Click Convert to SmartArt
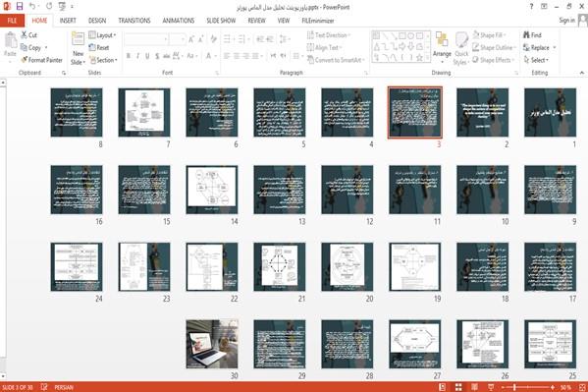Image resolution: width=588 pixels, height=392 pixels. (335, 60)
